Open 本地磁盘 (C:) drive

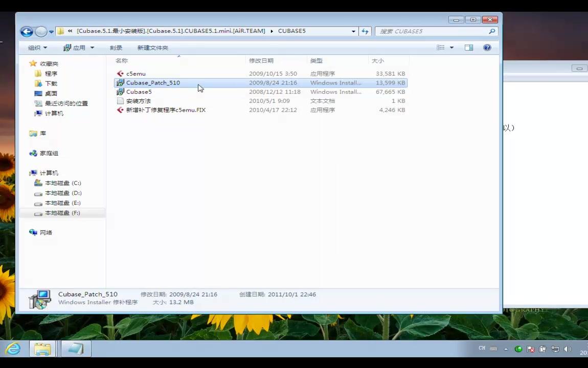pos(63,183)
